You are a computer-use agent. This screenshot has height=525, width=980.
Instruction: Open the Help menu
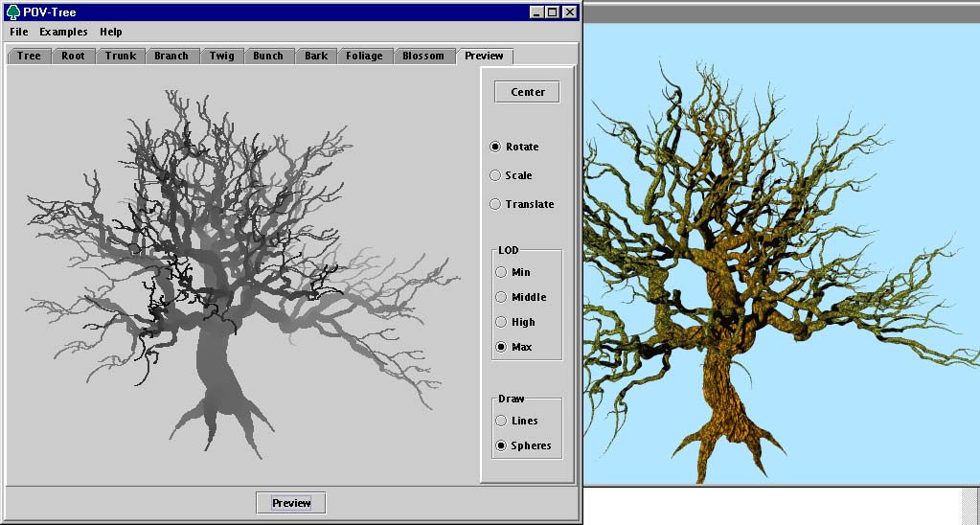pyautogui.click(x=111, y=32)
